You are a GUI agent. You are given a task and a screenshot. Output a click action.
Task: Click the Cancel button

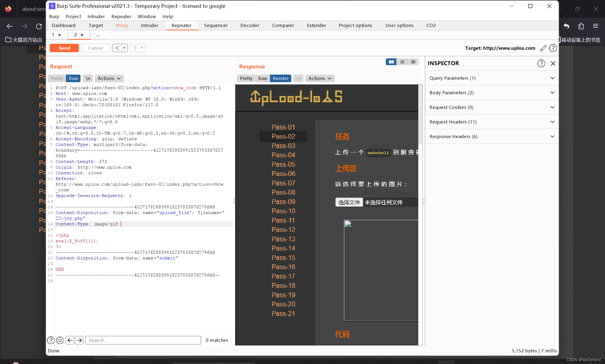95,48
